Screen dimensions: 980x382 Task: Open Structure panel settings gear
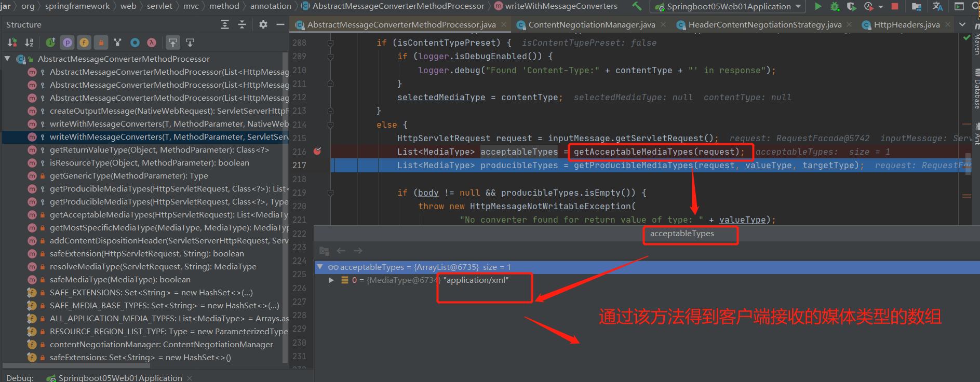click(x=263, y=24)
